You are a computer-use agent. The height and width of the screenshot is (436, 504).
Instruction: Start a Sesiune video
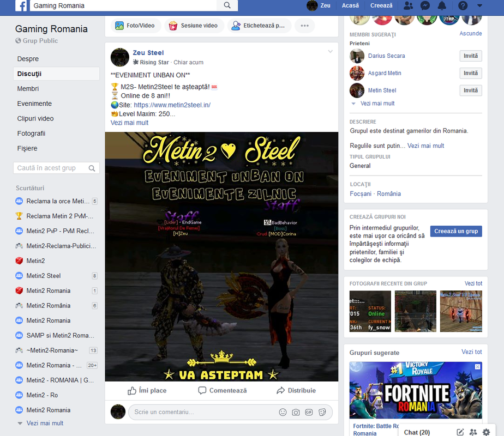pyautogui.click(x=194, y=26)
